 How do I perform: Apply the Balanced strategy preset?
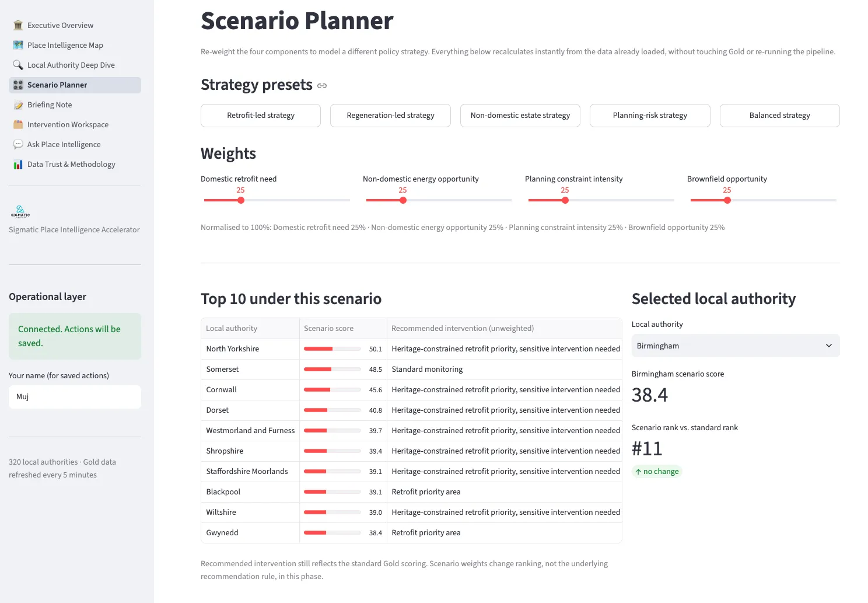click(780, 116)
